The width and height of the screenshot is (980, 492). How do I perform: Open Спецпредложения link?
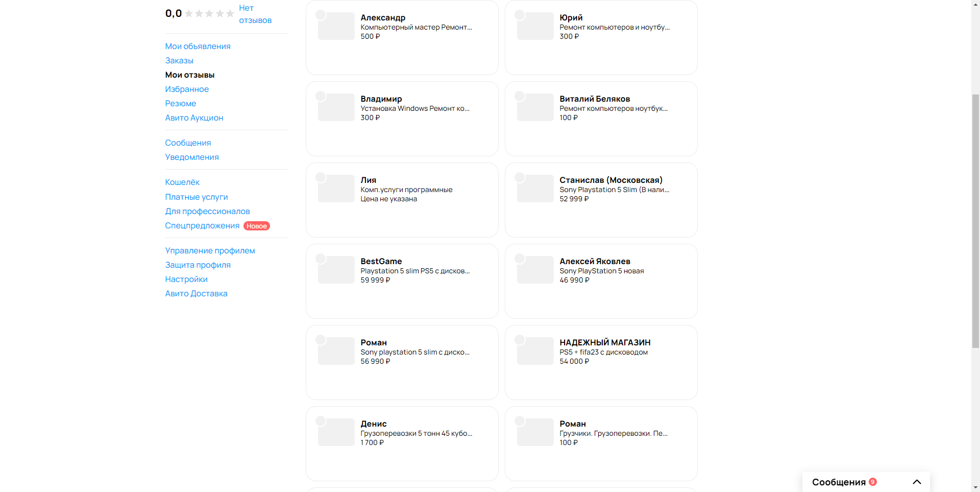(202, 226)
